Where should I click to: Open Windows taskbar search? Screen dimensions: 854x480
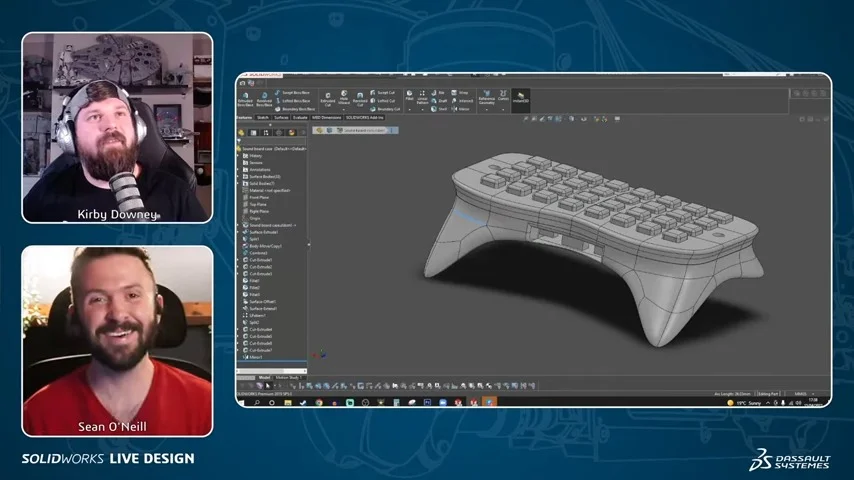257,403
